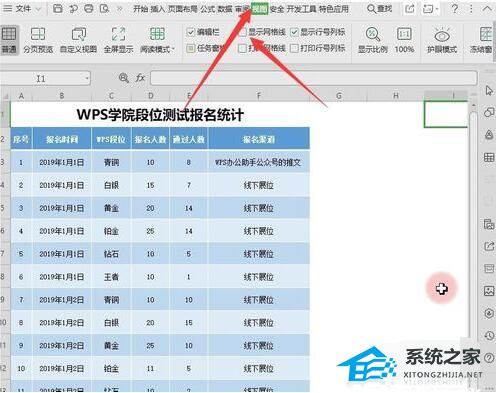Click the cell WPS办公助手公众号的推文
Screen dimensions: 498x393
tap(259, 162)
